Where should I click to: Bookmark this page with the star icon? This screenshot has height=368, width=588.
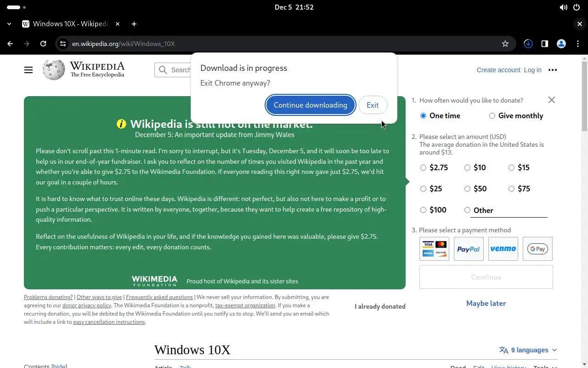505,44
